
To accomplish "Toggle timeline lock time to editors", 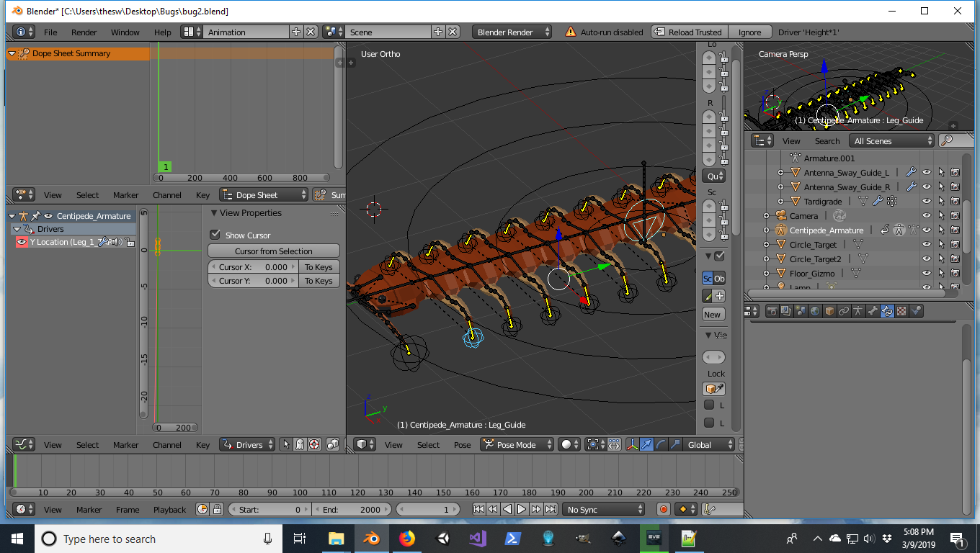I will (x=217, y=509).
